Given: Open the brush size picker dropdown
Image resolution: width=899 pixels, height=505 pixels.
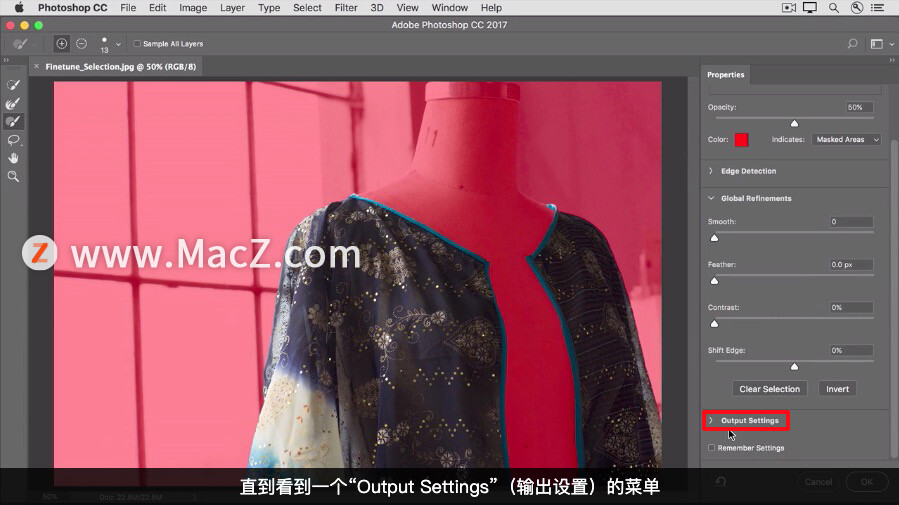Looking at the screenshot, I should 118,44.
